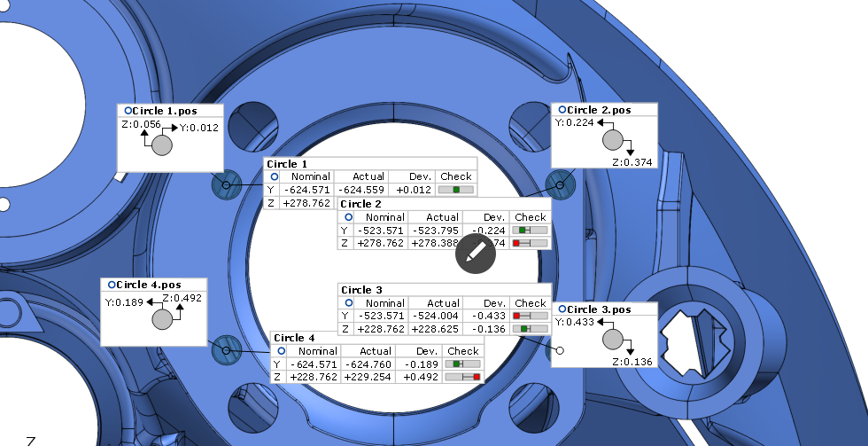Click the Y:0.433 value in Circle 3.pos
The width and height of the screenshot is (868, 446).
(x=574, y=322)
